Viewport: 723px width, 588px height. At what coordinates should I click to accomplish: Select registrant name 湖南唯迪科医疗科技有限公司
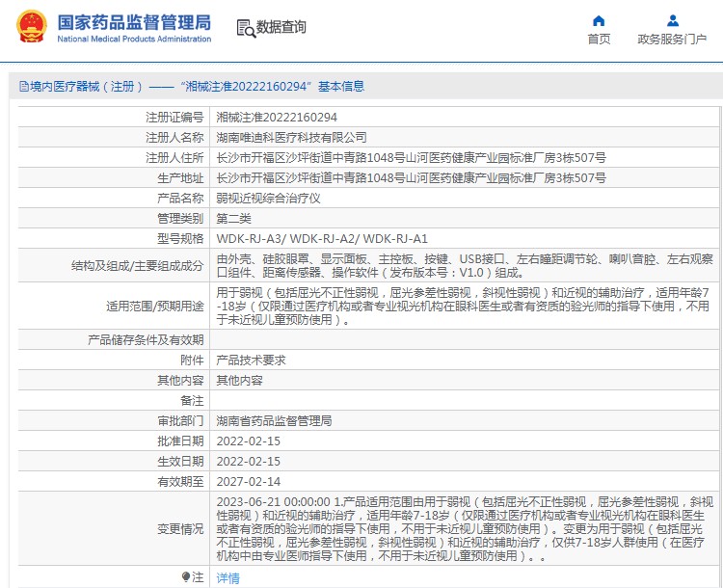(x=291, y=138)
